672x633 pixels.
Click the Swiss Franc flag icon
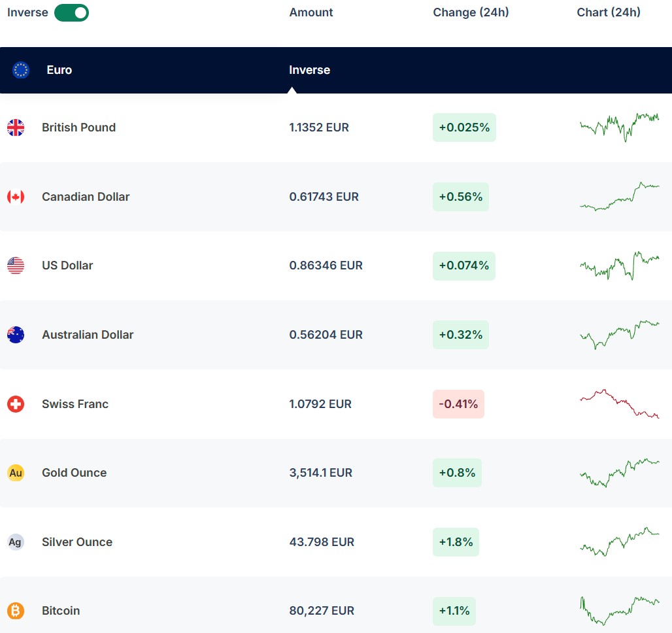click(16, 404)
